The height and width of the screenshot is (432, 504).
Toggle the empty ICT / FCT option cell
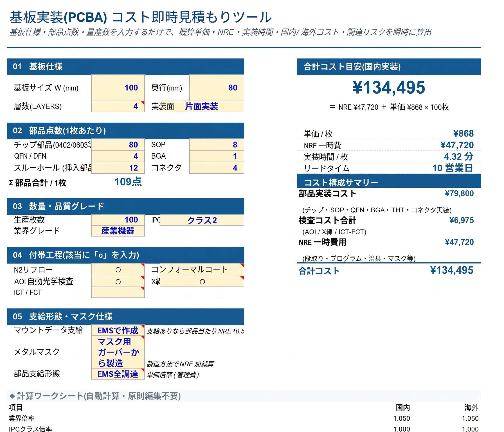click(x=118, y=293)
